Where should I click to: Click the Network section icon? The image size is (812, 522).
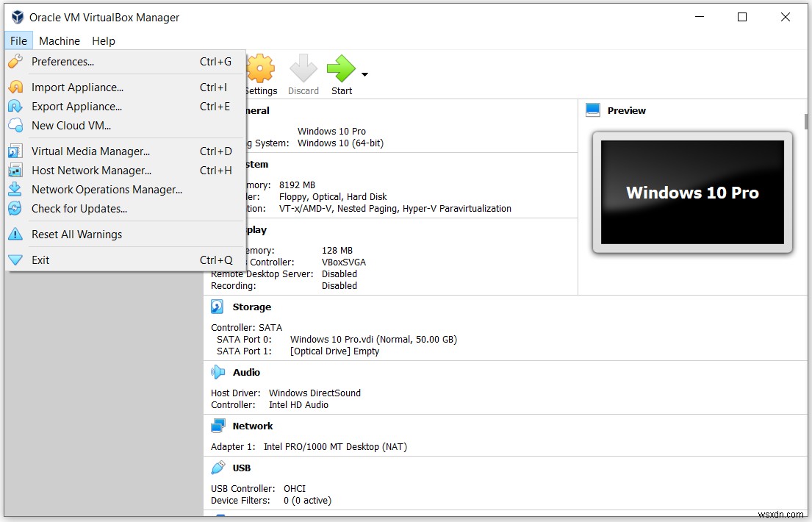point(218,425)
